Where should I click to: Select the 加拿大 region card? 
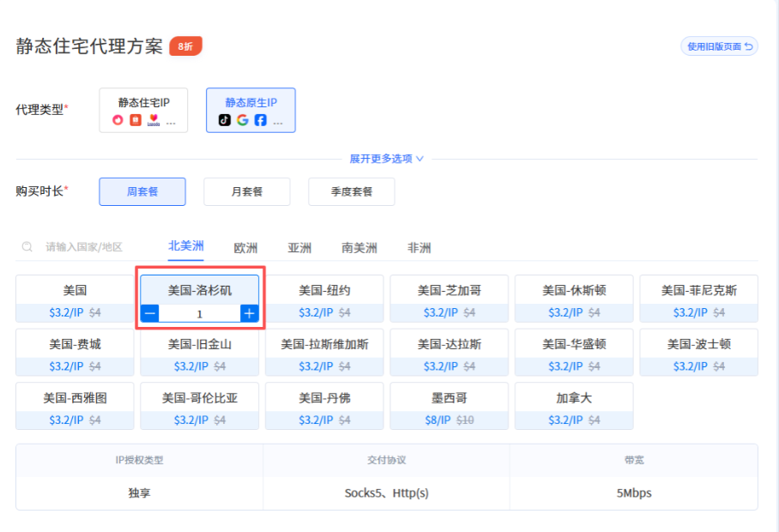click(x=574, y=406)
